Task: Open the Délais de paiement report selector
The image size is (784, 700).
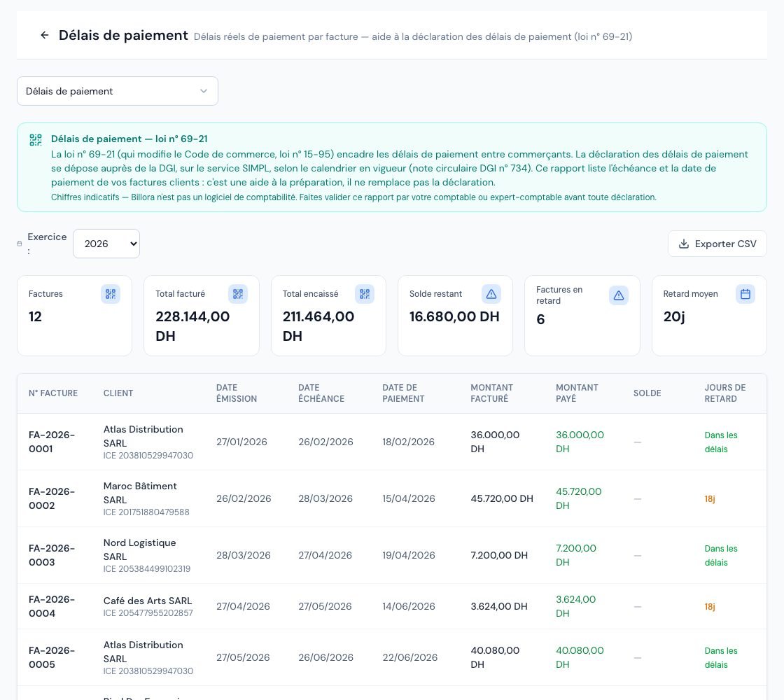Action: [x=118, y=91]
